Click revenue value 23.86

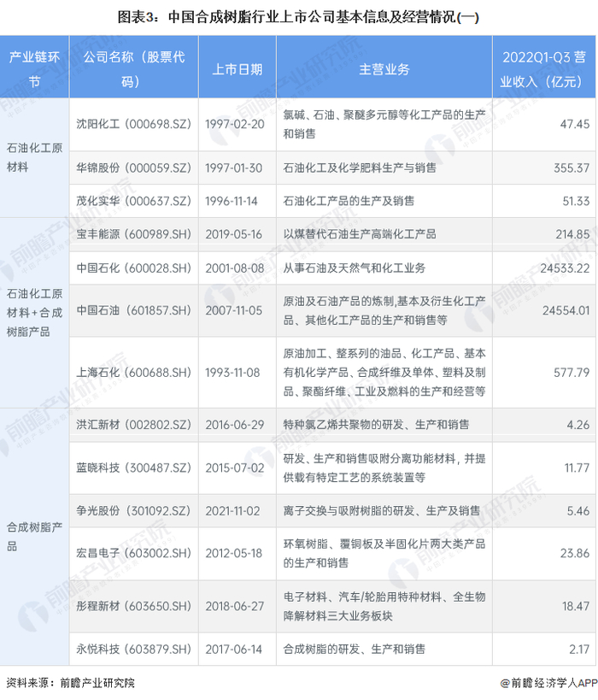point(575,553)
